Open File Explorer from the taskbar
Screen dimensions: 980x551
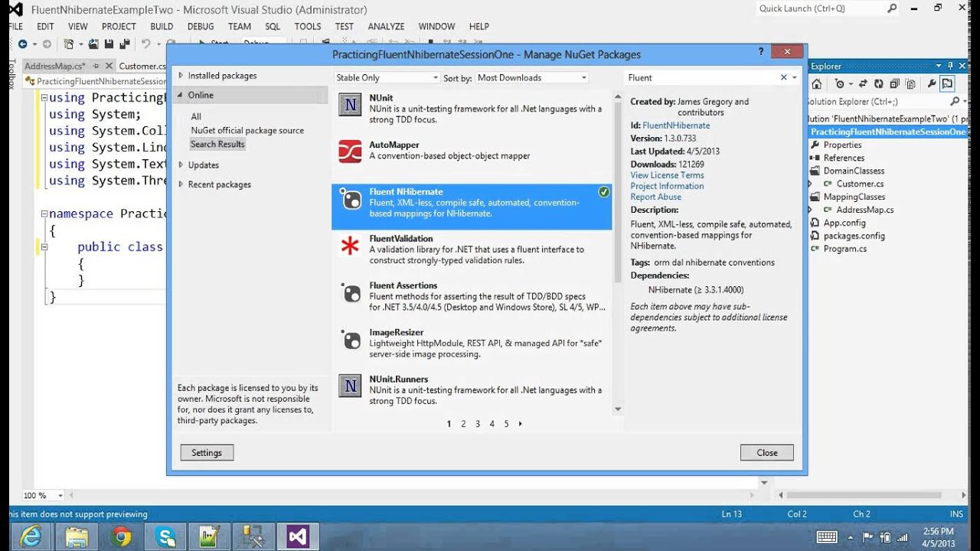(76, 536)
